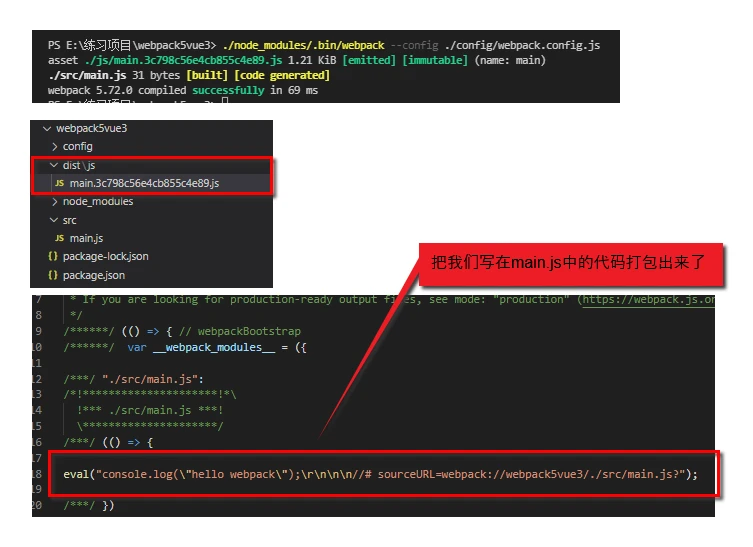Image resolution: width=753 pixels, height=547 pixels.
Task: Click braces icon beside package-lock.json
Action: point(53,256)
